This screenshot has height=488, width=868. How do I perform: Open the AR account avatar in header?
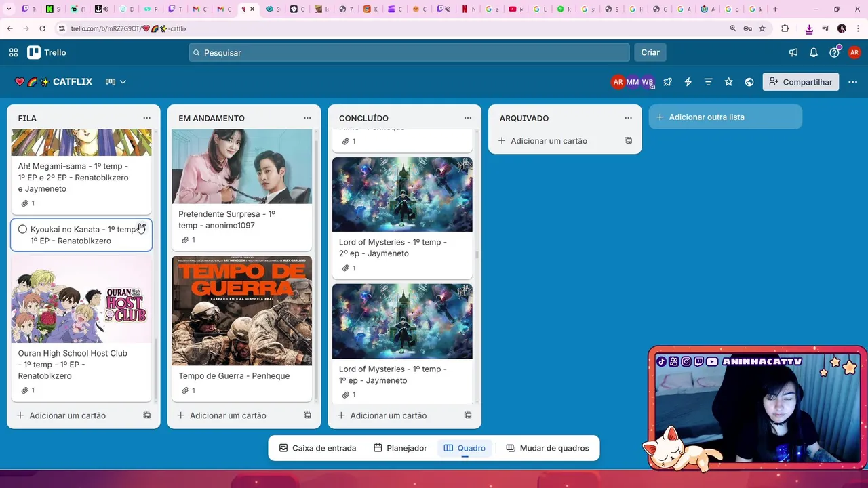[854, 52]
